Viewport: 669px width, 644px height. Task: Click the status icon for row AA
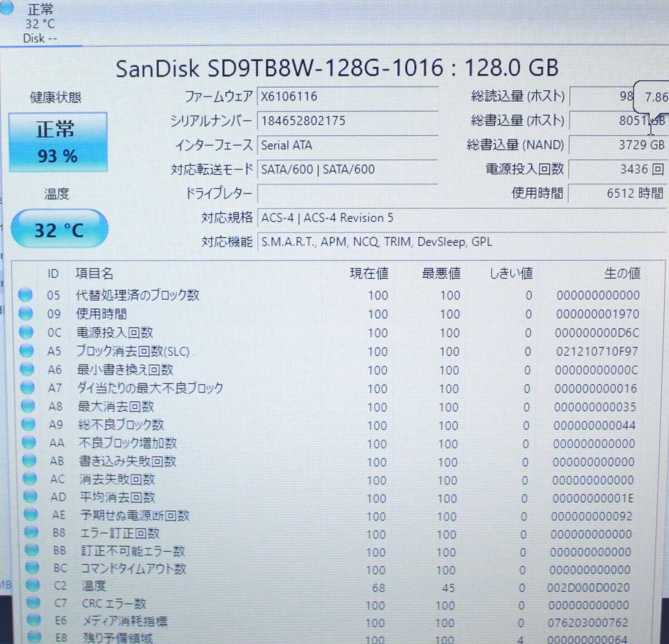[x=29, y=443]
